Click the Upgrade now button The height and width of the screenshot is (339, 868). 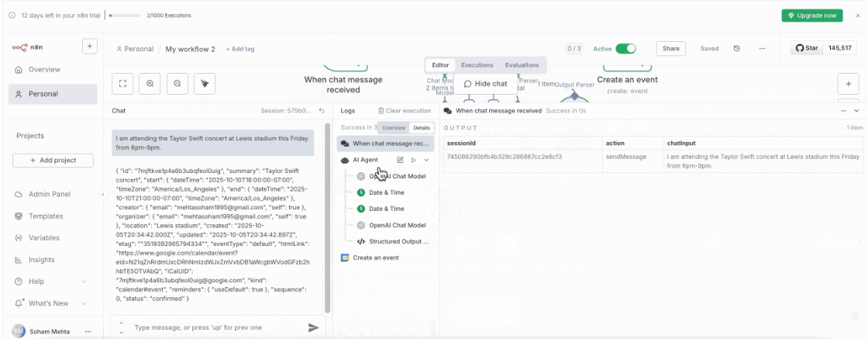tap(812, 16)
